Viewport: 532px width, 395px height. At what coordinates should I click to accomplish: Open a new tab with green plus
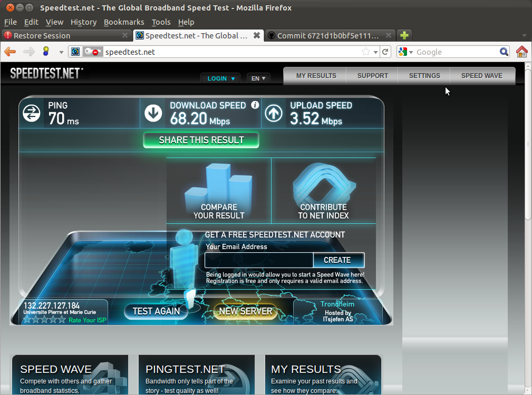click(404, 35)
